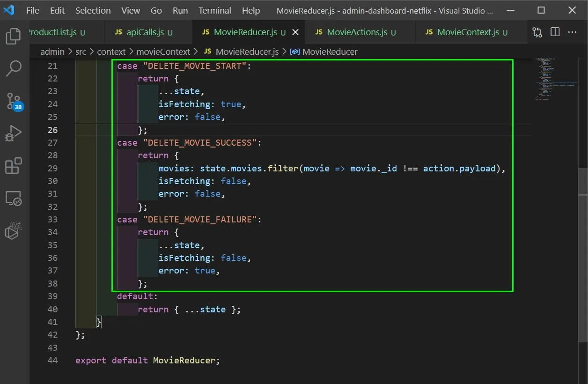This screenshot has width=588, height=384.
Task: Click 'error: true' on line 37
Action: coord(187,271)
